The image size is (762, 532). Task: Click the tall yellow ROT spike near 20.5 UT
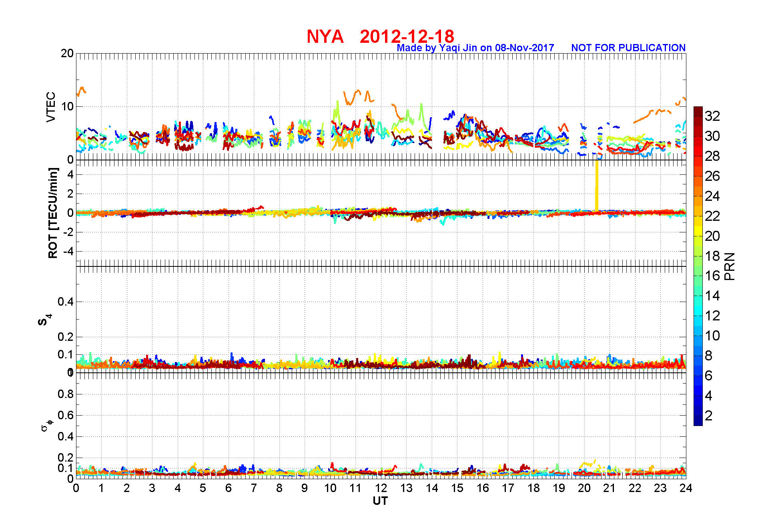click(597, 186)
